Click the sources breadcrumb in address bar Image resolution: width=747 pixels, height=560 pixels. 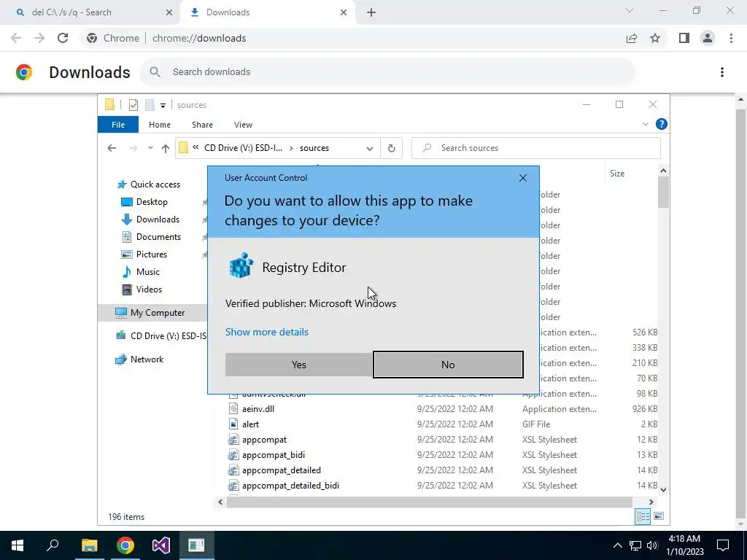click(314, 148)
